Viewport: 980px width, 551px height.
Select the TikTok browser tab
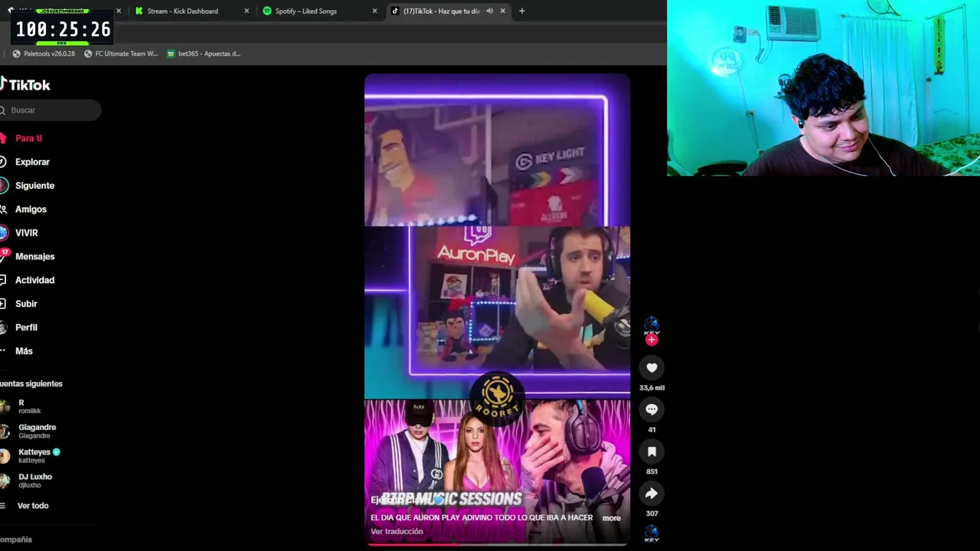[448, 11]
